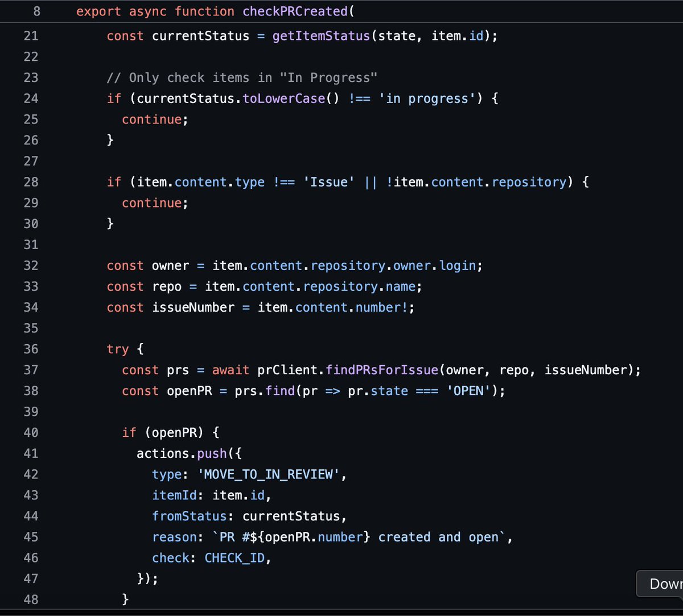Screen dimensions: 683x616
Task: Click line number 48
Action: [x=31, y=600]
